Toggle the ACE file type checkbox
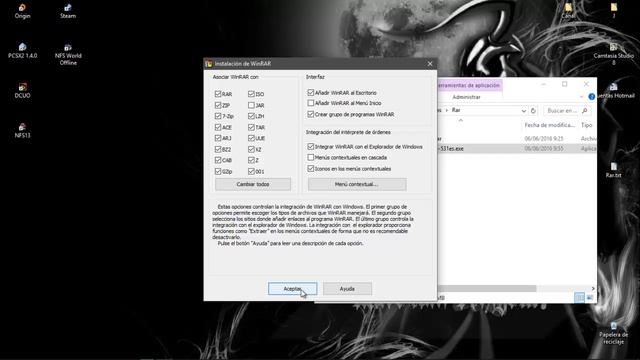Screen dimensions: 640x360 point(218,127)
